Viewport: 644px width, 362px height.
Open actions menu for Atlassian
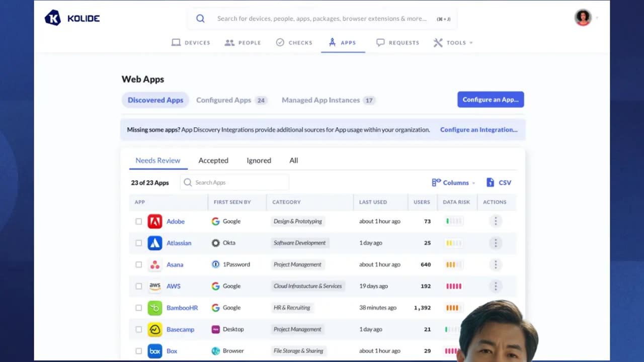(496, 243)
